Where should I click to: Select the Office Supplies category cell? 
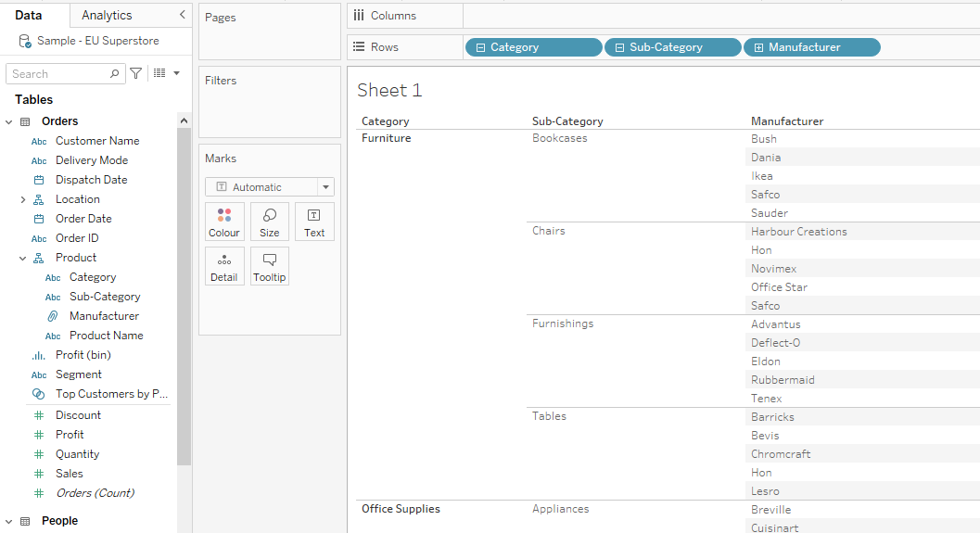tap(401, 509)
